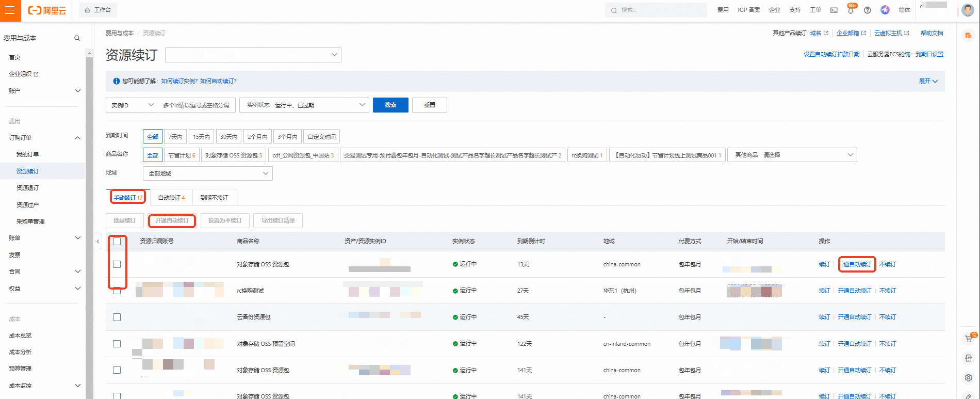Viewport: 980px width, 399px height.
Task: Open the 企业邮箱 external link
Action: point(851,33)
